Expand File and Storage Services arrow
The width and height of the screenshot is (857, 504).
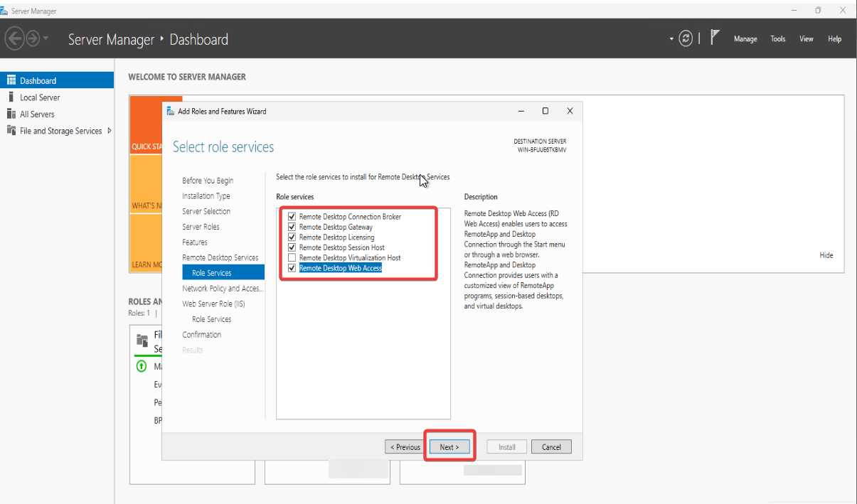click(x=109, y=131)
